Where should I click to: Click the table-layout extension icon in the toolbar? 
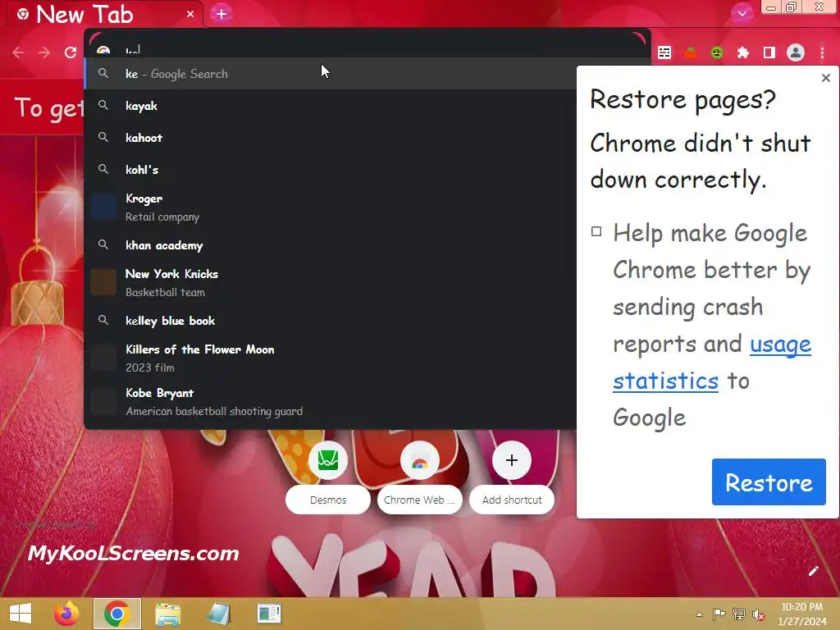[x=664, y=52]
